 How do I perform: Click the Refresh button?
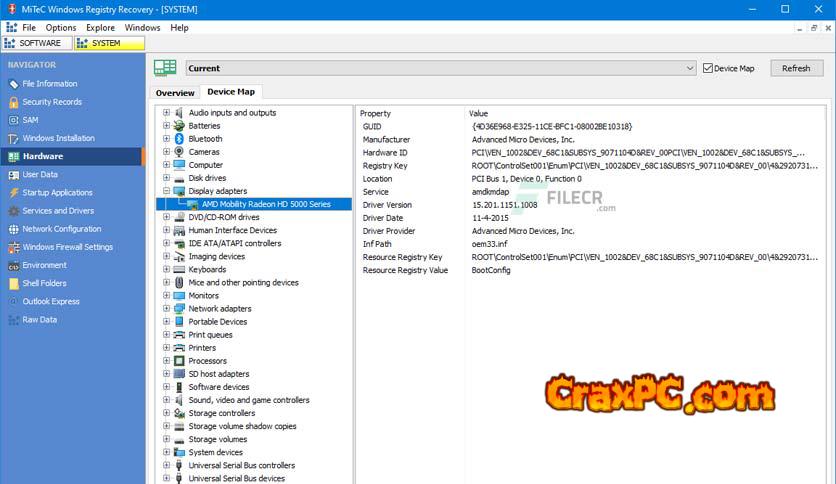(x=797, y=68)
